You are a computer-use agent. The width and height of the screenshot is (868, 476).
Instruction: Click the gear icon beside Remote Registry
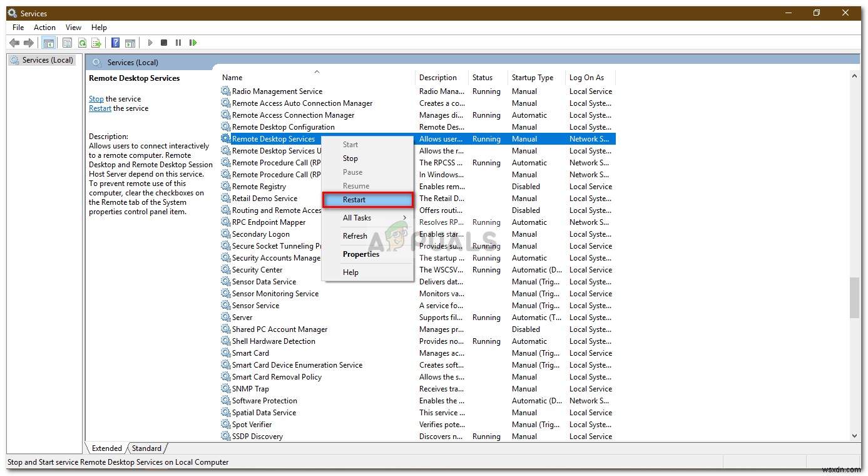coord(226,187)
